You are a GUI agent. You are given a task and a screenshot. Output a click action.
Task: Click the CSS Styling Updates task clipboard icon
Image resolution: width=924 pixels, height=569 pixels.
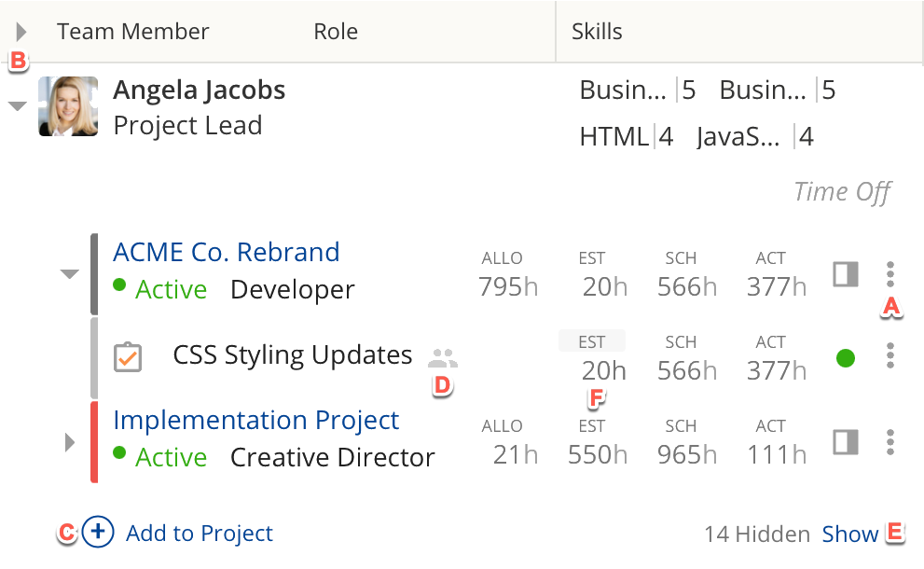[x=128, y=357]
